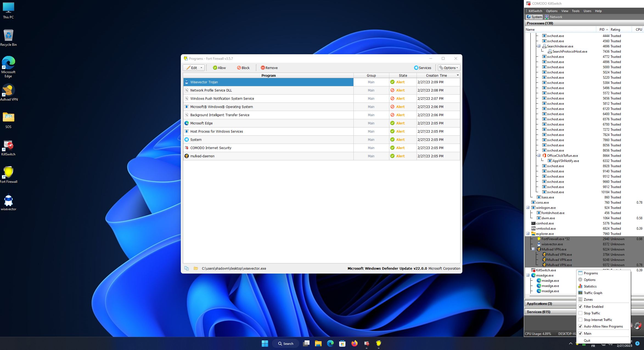Show hidden tray icons with the chevron
The width and height of the screenshot is (644, 350).
click(x=571, y=343)
